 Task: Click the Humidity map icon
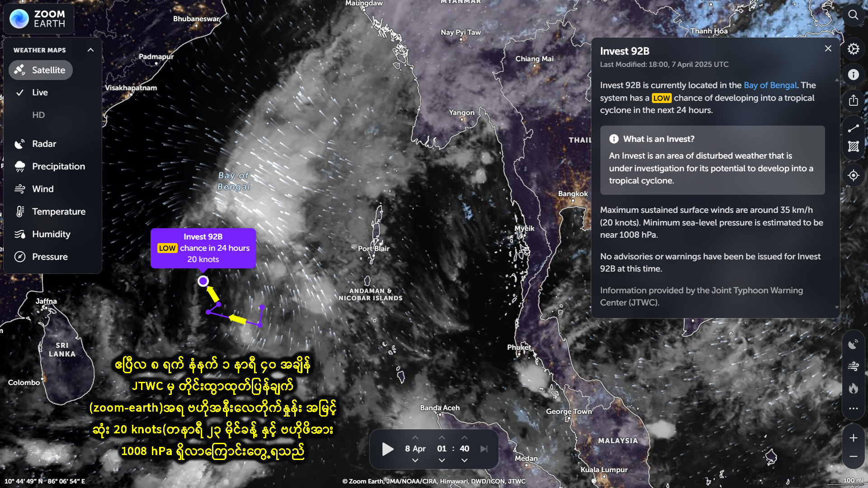click(x=19, y=234)
